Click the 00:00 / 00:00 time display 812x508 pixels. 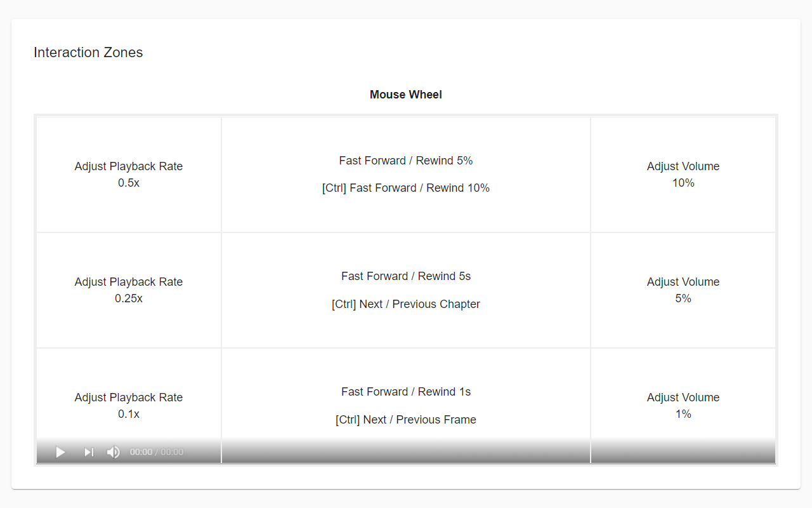[157, 452]
